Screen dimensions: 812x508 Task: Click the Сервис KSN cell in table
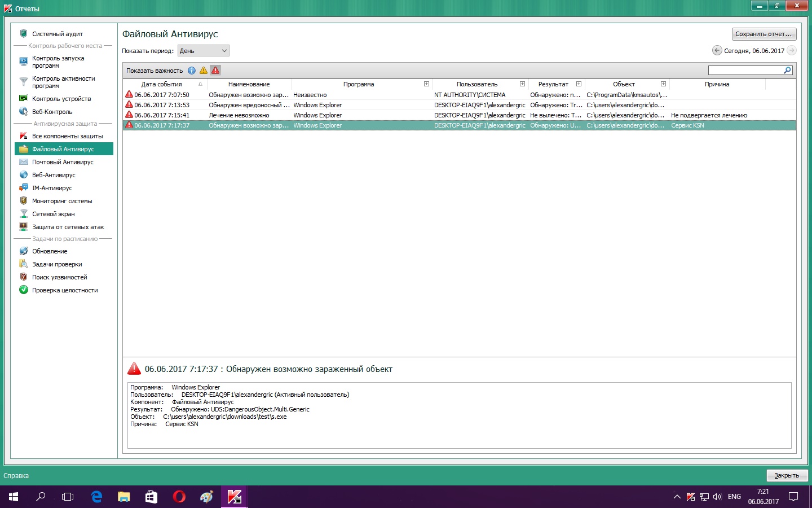pos(687,125)
